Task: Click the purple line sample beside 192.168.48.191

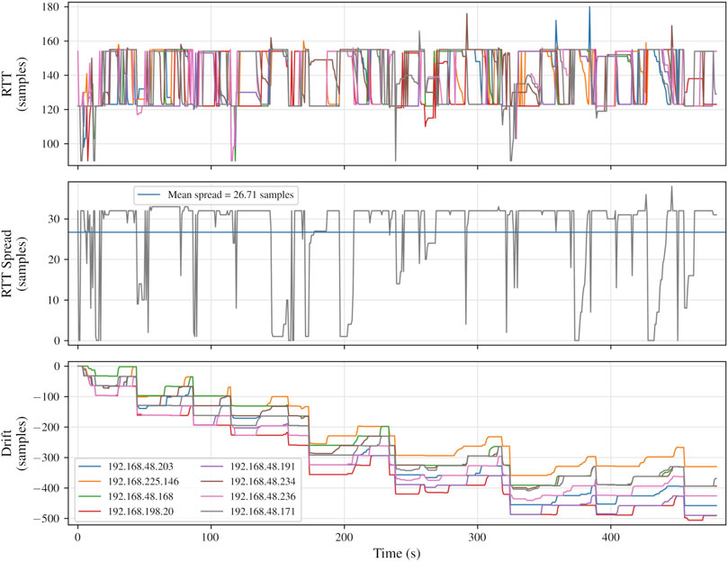Action: click(212, 467)
